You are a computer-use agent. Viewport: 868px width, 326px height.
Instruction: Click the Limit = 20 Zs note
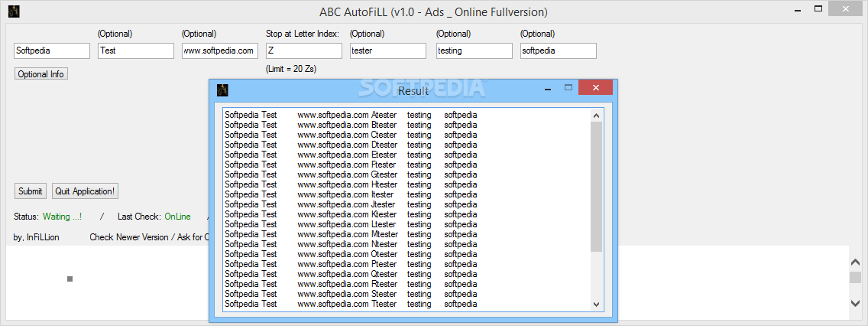point(291,69)
